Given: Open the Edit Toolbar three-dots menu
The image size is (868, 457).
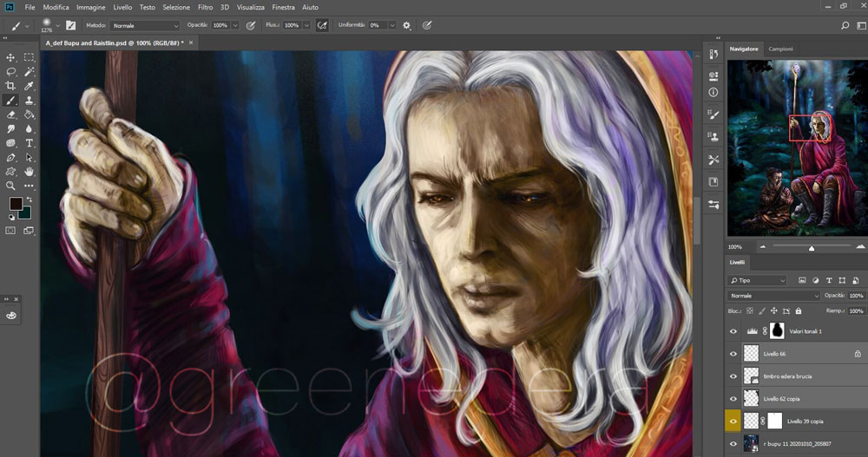Looking at the screenshot, I should tap(29, 186).
